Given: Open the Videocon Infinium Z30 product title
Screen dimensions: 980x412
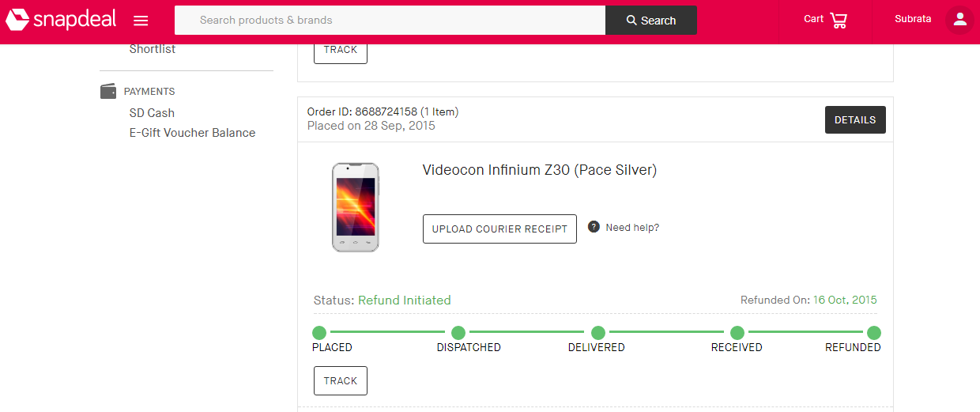Looking at the screenshot, I should point(539,170).
